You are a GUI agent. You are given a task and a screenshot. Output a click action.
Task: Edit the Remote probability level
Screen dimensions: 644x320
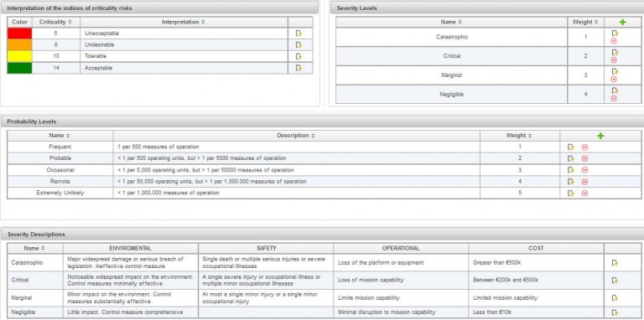pos(570,181)
